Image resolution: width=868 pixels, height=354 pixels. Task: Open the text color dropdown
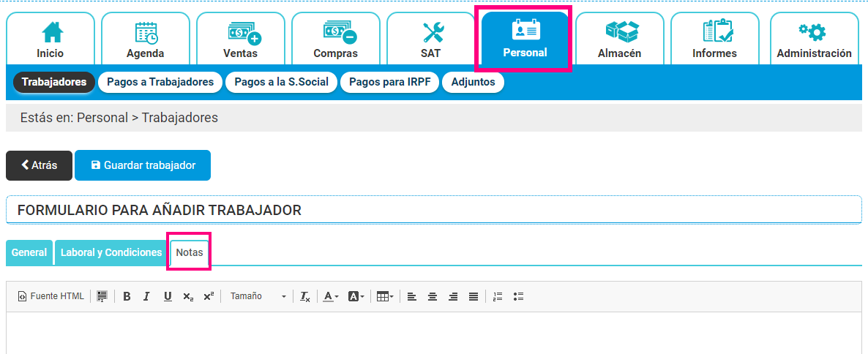[331, 296]
